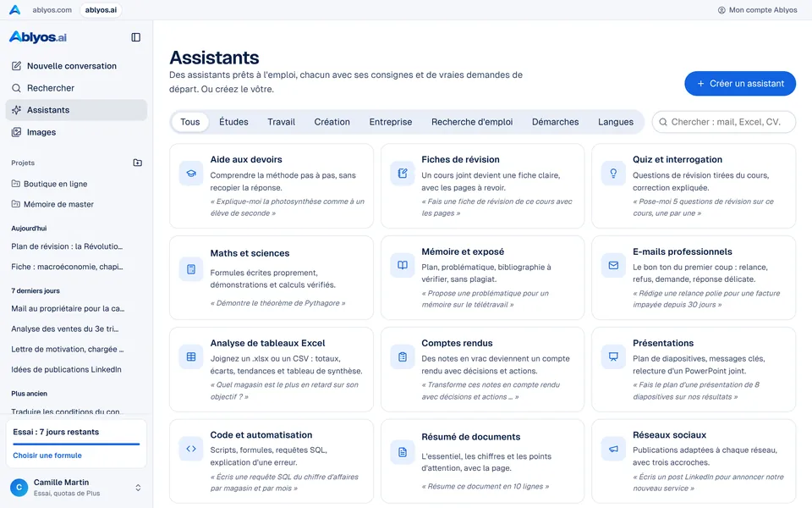Click the picture icon beside Images in sidebar

pos(17,132)
